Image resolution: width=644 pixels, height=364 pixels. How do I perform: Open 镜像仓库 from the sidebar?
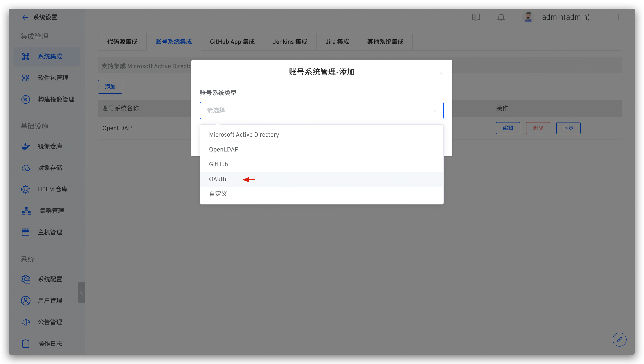(50, 146)
